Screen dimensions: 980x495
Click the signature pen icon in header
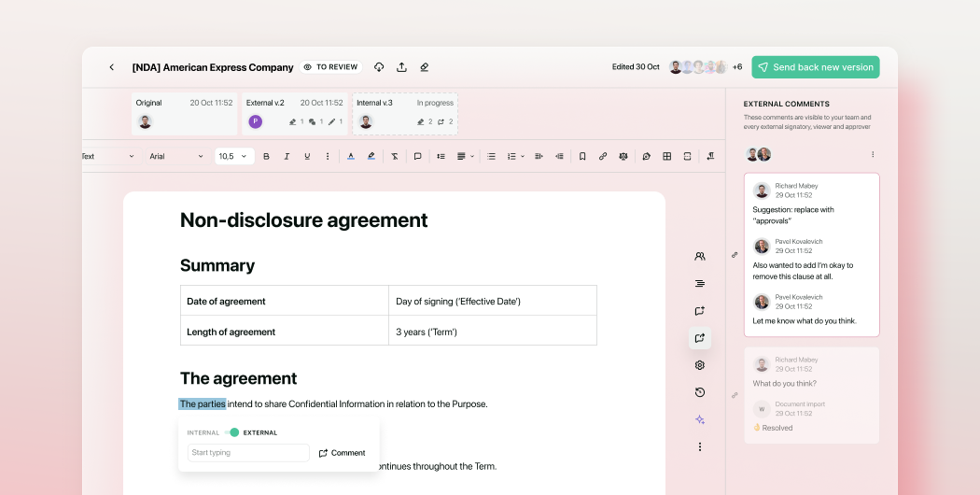click(425, 67)
